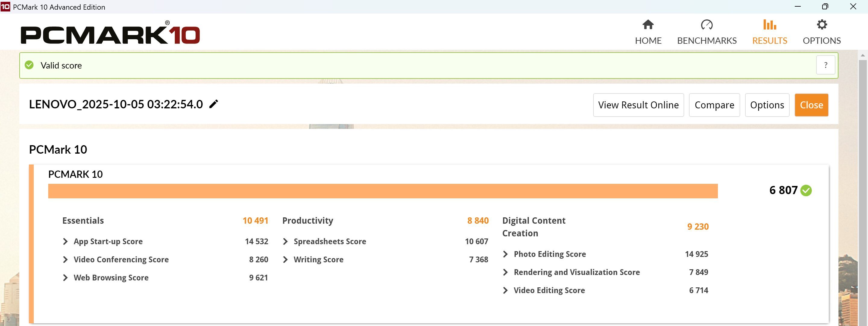This screenshot has width=868, height=326.
Task: Click the vertical scrollbar on right edge
Action: click(x=862, y=189)
